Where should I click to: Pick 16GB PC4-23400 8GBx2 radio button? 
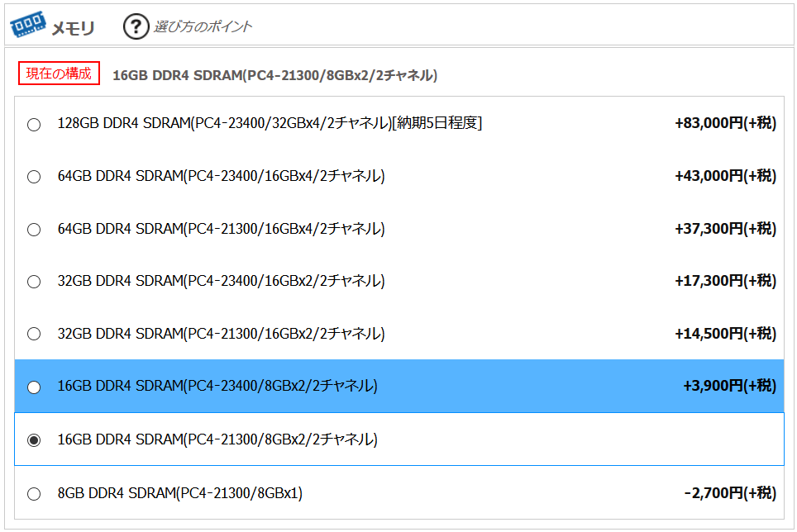click(x=34, y=387)
